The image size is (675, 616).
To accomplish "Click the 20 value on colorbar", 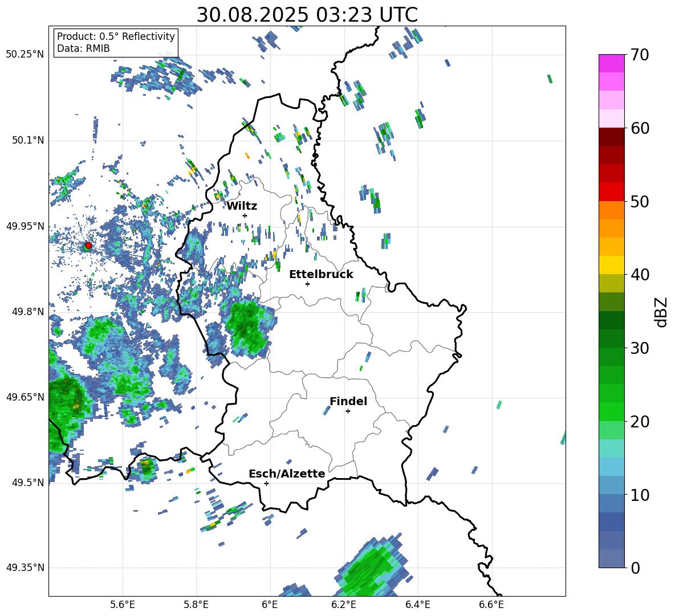I will tap(640, 421).
